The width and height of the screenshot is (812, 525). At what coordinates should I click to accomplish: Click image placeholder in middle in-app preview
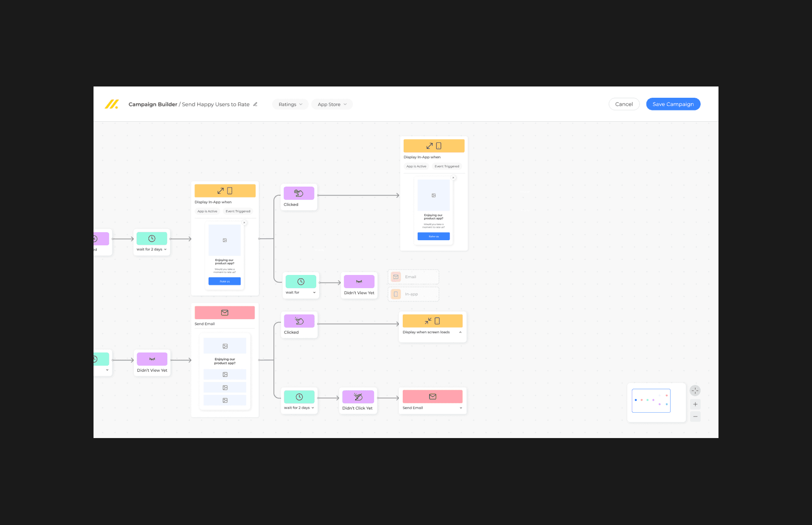[x=225, y=240]
